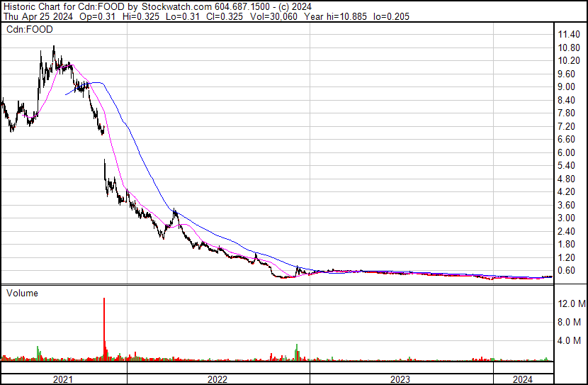Viewport: 588px width, 385px height.
Task: Click the 6.00 price axis label
Action: click(x=567, y=152)
